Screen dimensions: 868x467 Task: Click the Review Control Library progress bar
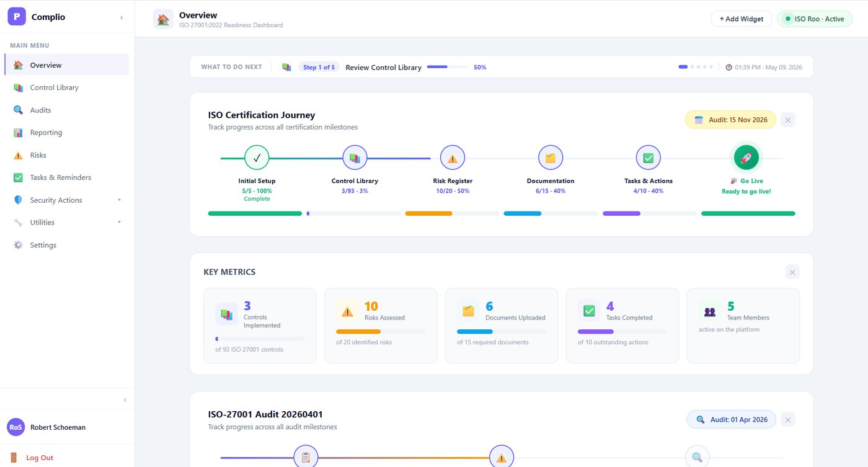pyautogui.click(x=447, y=67)
